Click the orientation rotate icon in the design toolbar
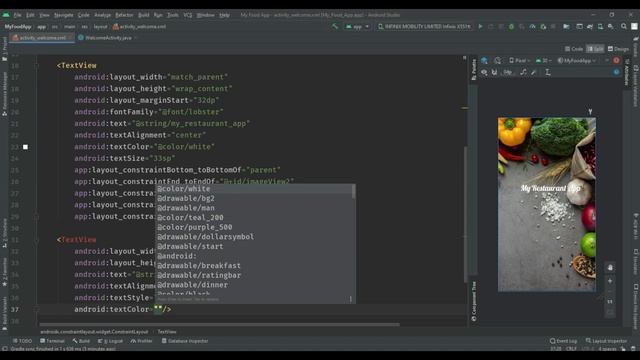The height and width of the screenshot is (360, 640). click(498, 60)
